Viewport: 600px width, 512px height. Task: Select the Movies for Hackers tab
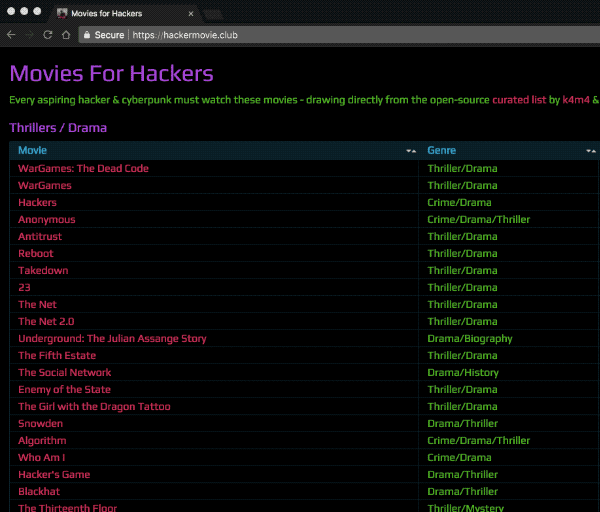coord(124,13)
